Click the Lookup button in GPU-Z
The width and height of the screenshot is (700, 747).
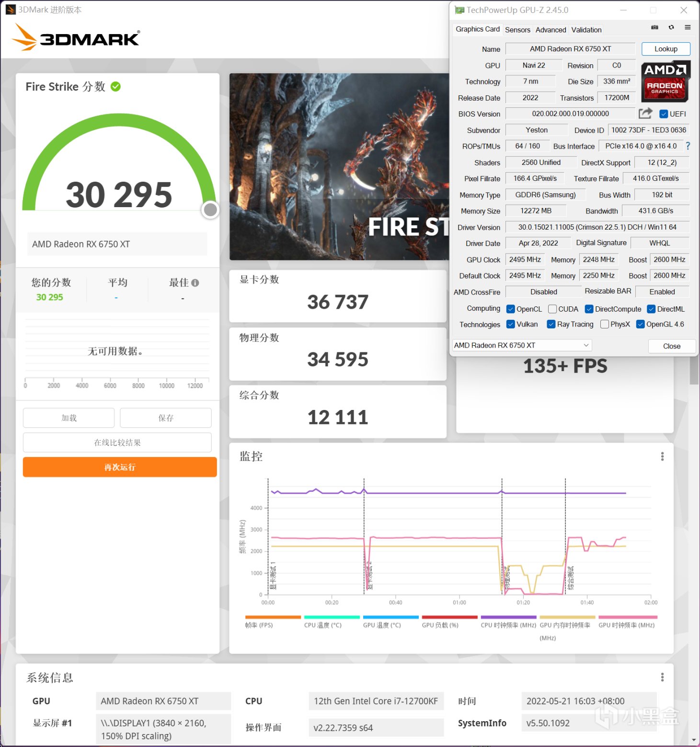coord(666,49)
